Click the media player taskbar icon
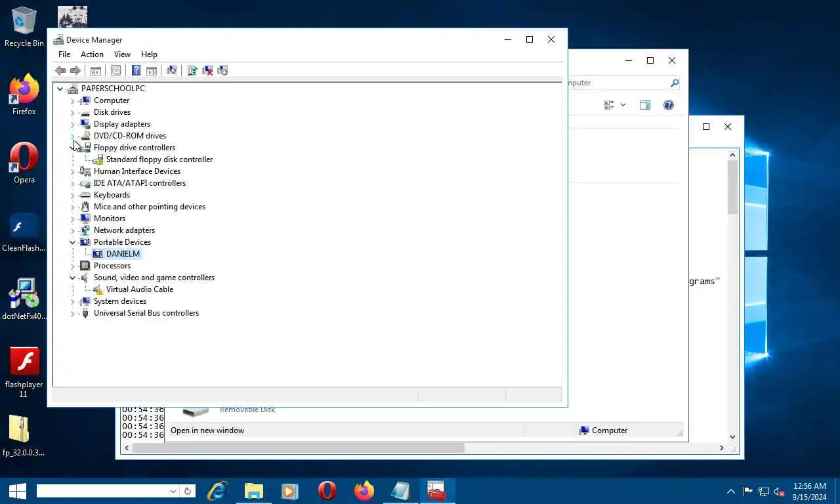 click(289, 491)
